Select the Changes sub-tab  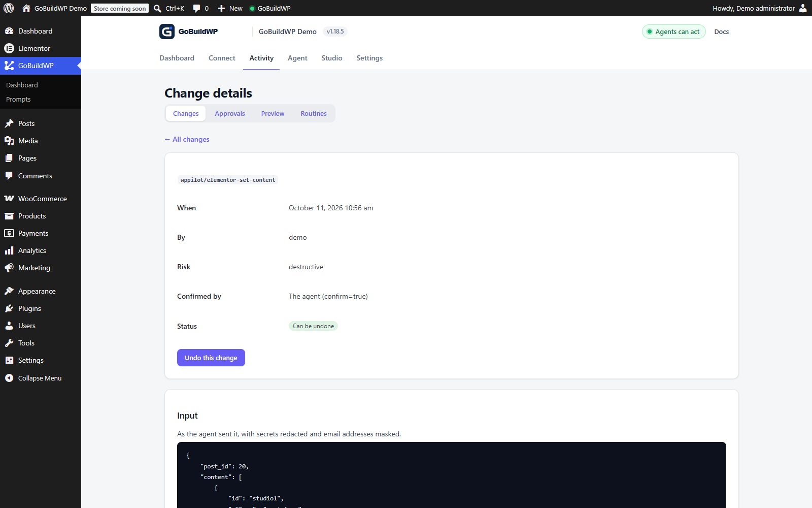(x=186, y=113)
